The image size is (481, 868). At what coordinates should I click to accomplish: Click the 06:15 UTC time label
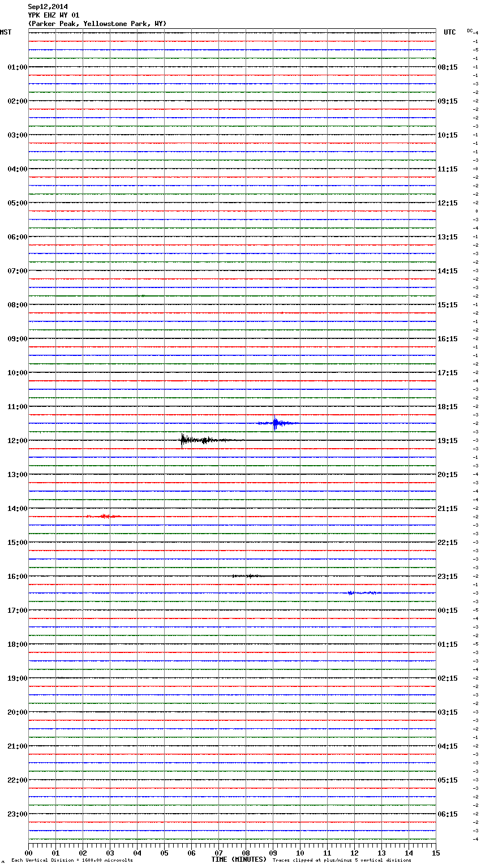[x=448, y=814]
